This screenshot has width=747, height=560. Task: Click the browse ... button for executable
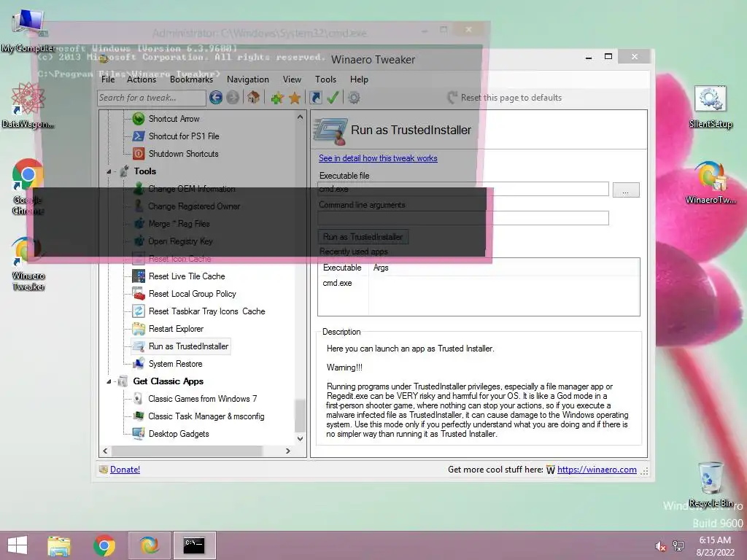pos(625,190)
